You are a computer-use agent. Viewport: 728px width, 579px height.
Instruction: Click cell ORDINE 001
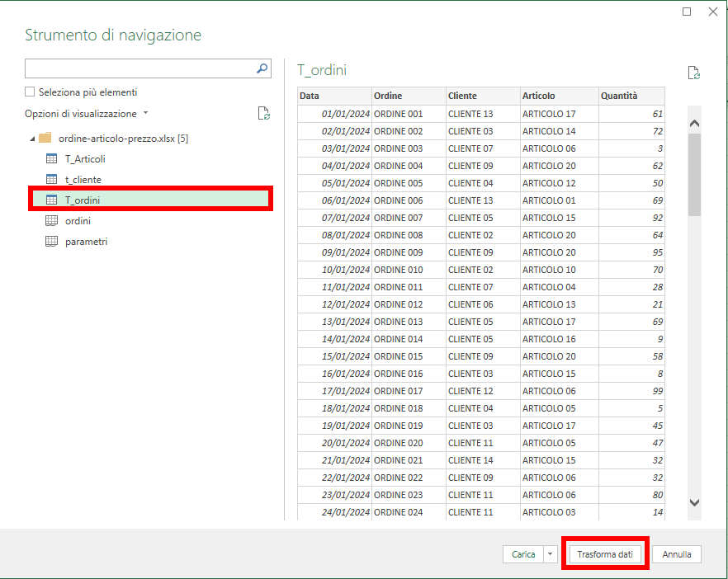point(409,114)
